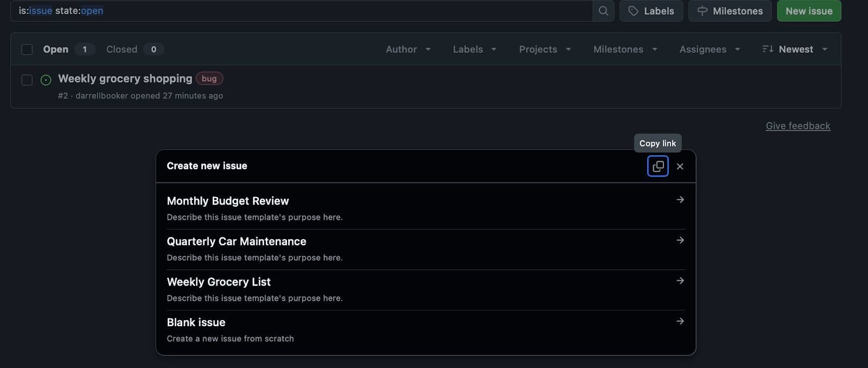Screen dimensions: 868x368
Task: Close the Create new issue dialog
Action: pos(680,166)
